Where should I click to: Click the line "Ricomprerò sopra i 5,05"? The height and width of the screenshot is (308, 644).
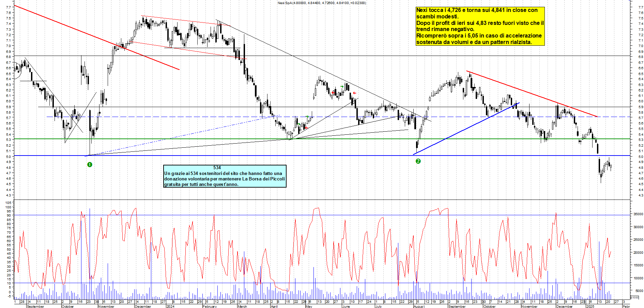(x=479, y=36)
